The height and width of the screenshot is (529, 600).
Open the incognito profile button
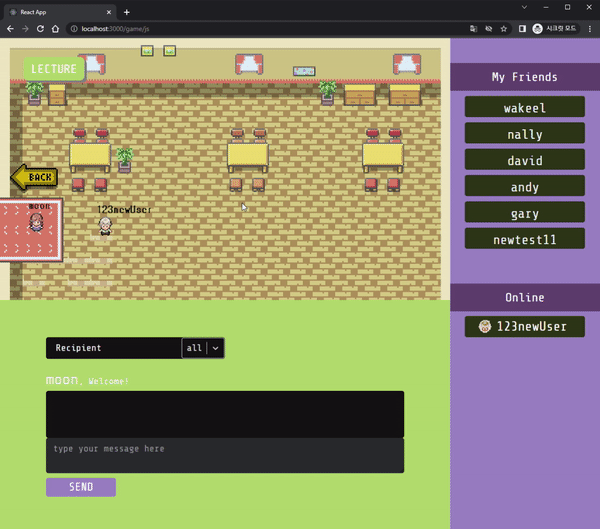(554, 29)
